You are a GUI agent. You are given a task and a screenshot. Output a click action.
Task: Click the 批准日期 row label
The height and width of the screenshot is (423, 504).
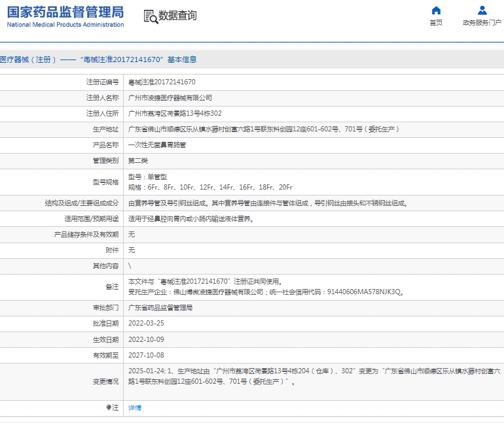[x=106, y=324]
